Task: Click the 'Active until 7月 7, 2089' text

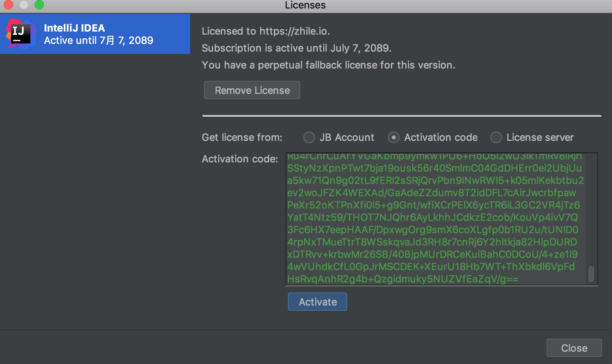Action: coord(99,40)
